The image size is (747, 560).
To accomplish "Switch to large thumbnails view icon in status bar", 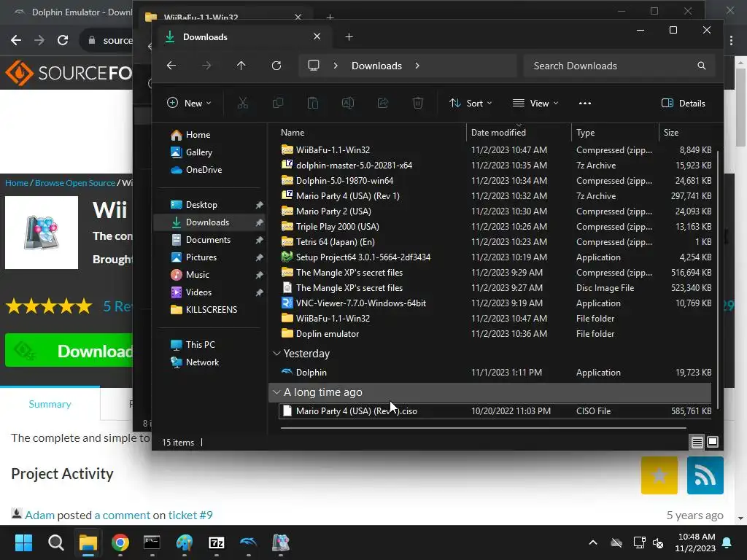I will point(713,443).
